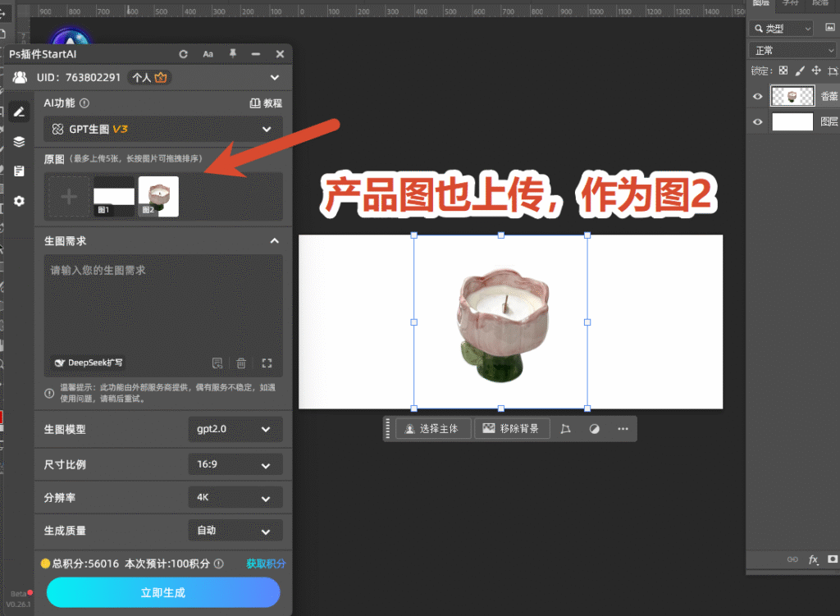Image resolution: width=840 pixels, height=616 pixels.
Task: Click the refresh icon in StartAI header
Action: [183, 54]
